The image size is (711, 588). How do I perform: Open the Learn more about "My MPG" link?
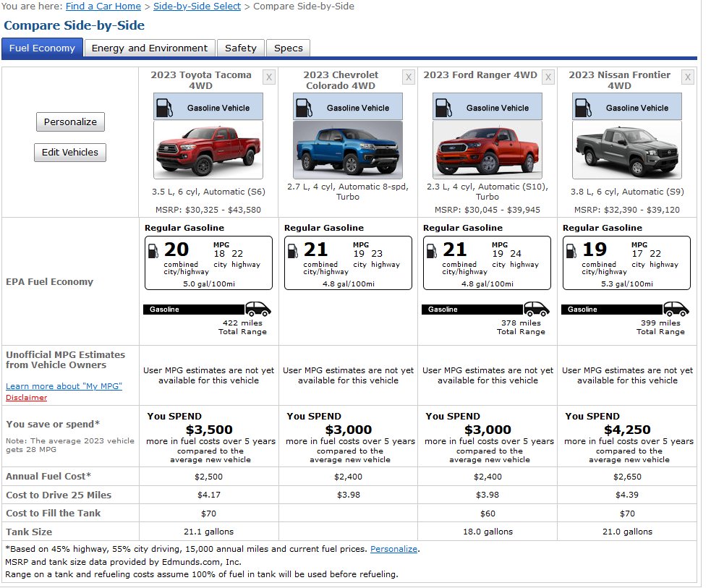point(64,386)
